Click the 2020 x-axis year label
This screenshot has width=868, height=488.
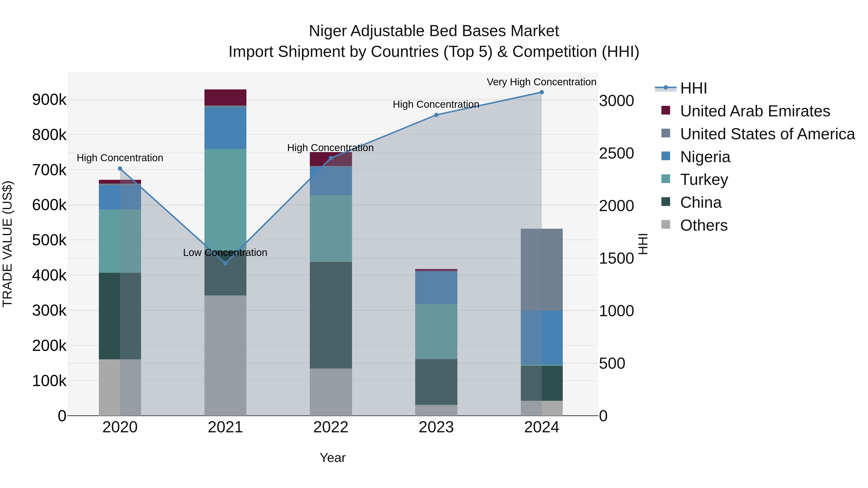point(120,427)
